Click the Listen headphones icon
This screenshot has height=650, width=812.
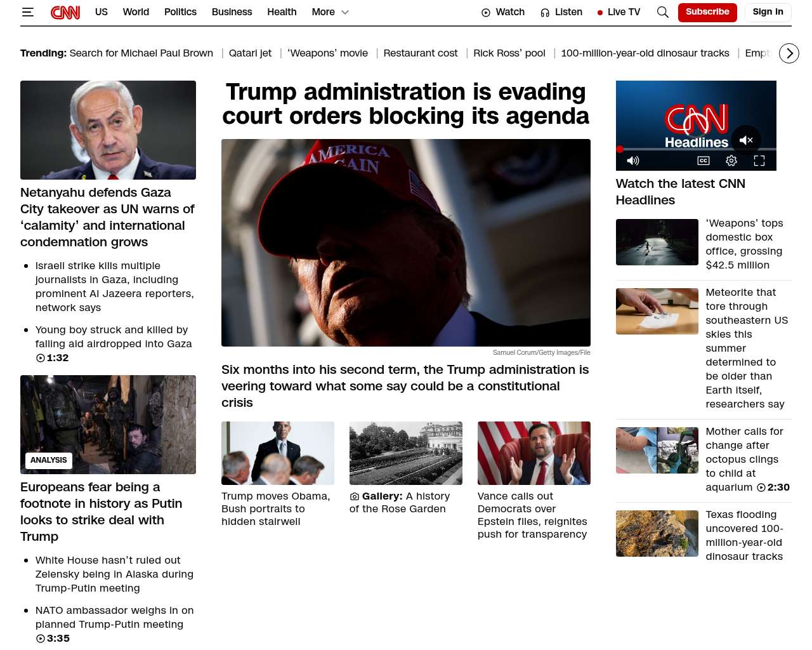point(545,13)
